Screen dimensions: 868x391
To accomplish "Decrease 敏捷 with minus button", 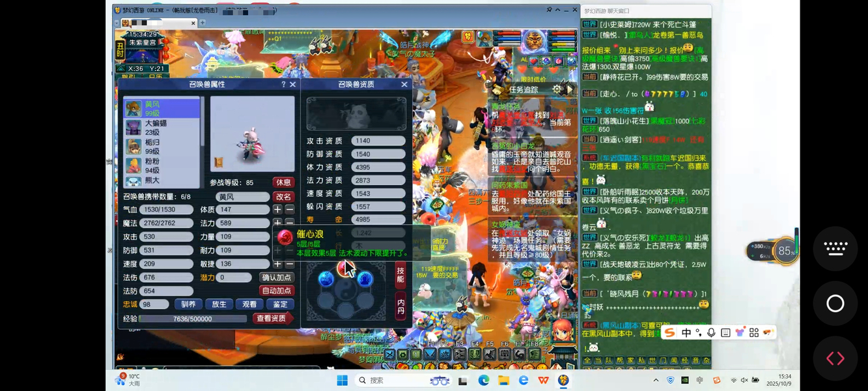I will (290, 264).
